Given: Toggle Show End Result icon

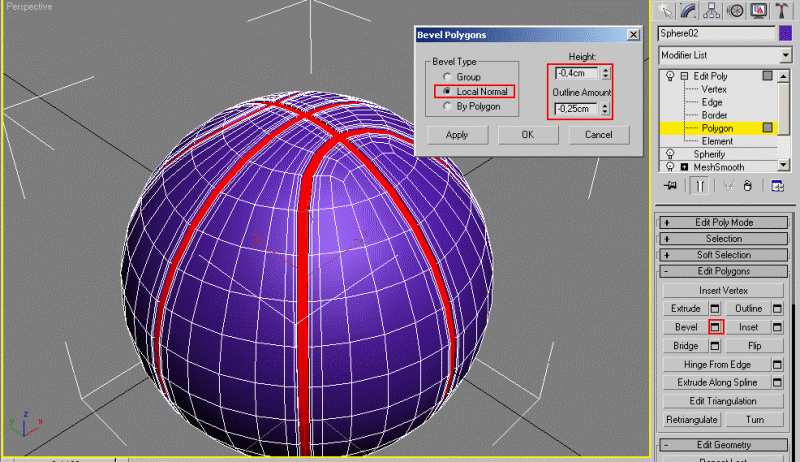Looking at the screenshot, I should pyautogui.click(x=699, y=186).
